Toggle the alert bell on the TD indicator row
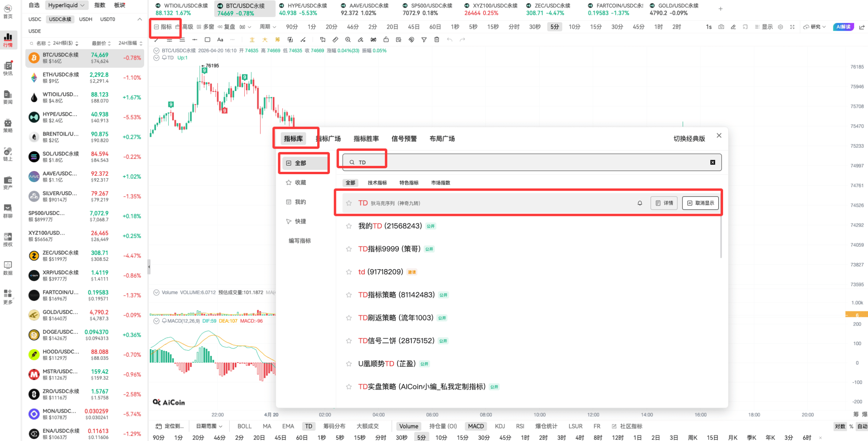 point(640,203)
